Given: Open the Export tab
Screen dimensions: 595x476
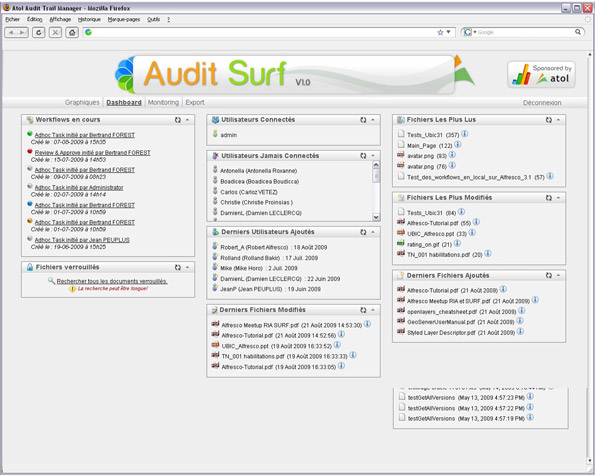Looking at the screenshot, I should (x=195, y=102).
